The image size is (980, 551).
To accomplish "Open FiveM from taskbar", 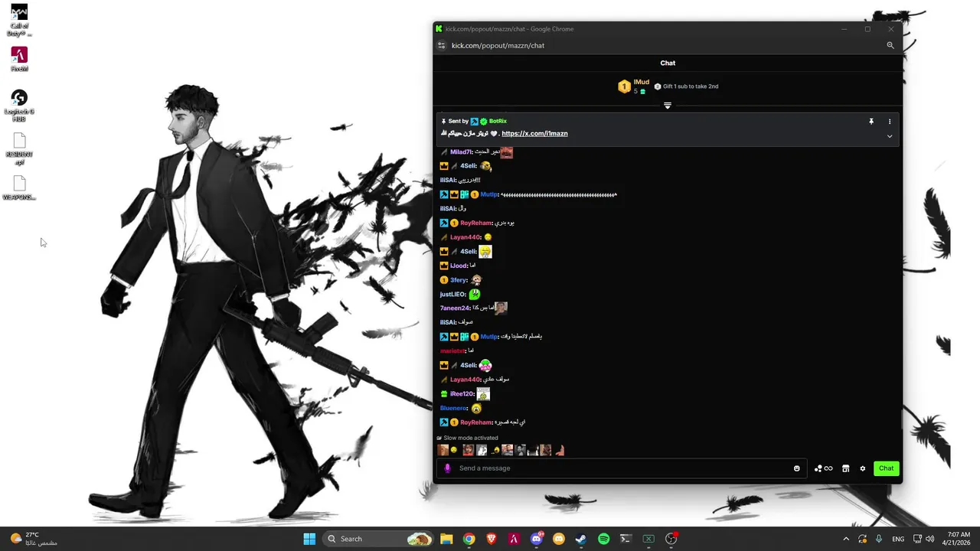I will point(514,539).
